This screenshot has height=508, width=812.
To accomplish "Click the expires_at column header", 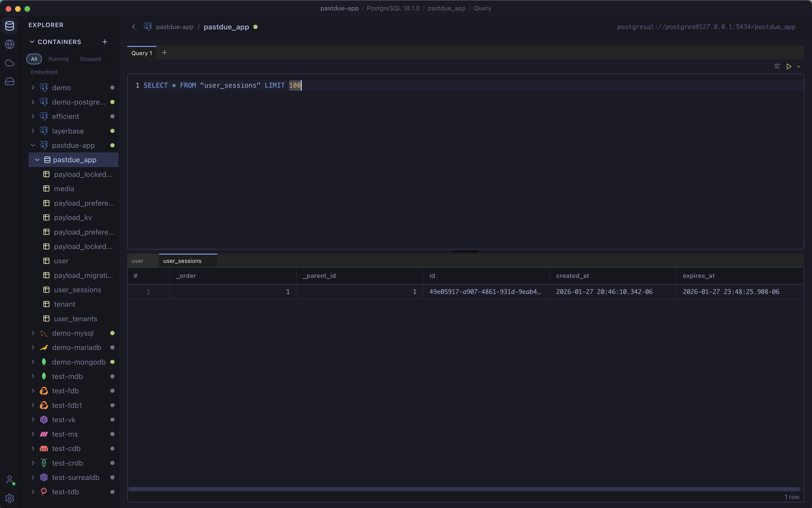I will point(740,276).
